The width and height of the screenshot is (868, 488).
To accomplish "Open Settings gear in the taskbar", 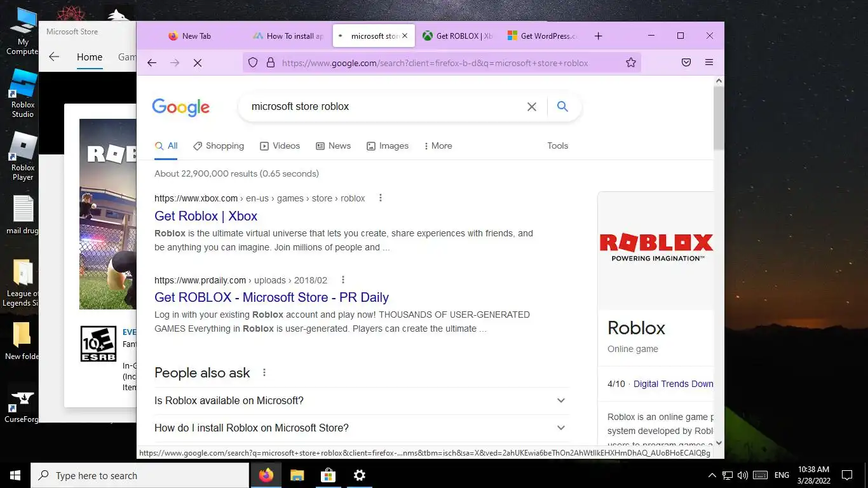I will click(x=359, y=475).
